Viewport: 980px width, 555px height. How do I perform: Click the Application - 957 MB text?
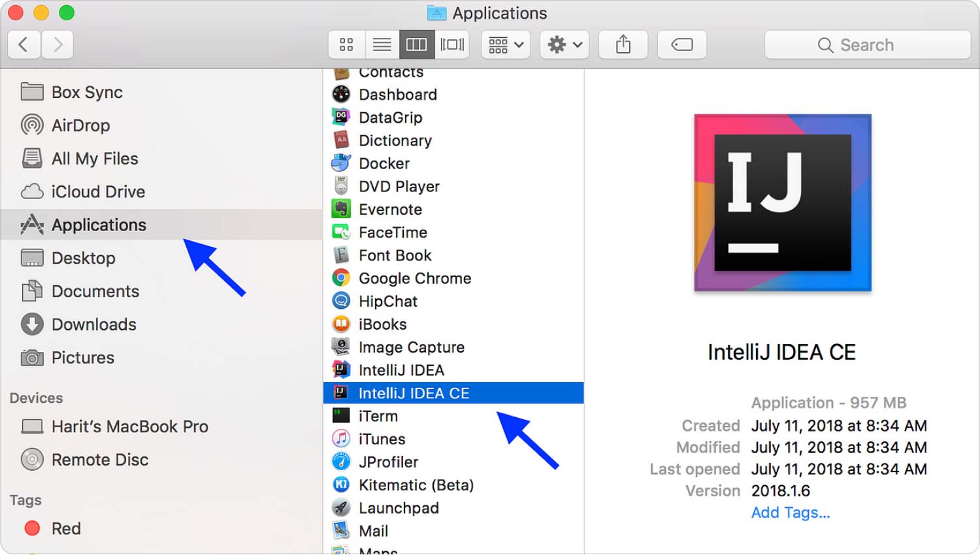click(829, 403)
